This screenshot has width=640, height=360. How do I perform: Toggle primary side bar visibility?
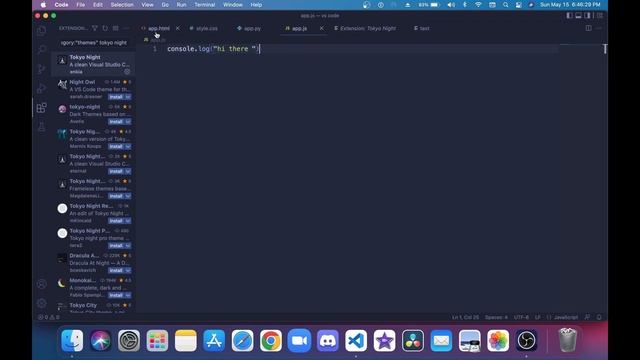tap(569, 16)
